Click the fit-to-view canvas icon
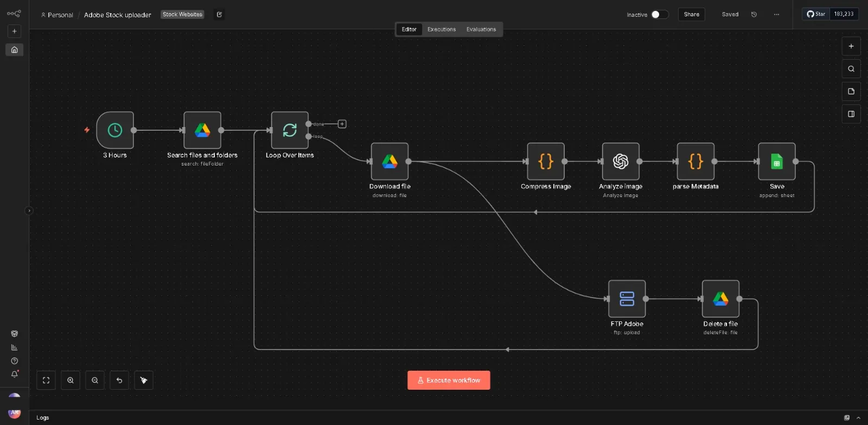 click(46, 380)
